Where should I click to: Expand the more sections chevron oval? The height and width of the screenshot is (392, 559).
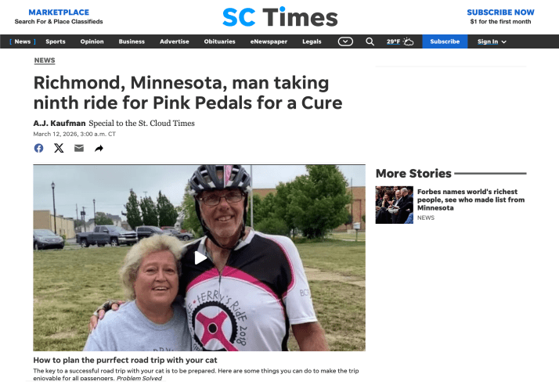[x=345, y=41]
